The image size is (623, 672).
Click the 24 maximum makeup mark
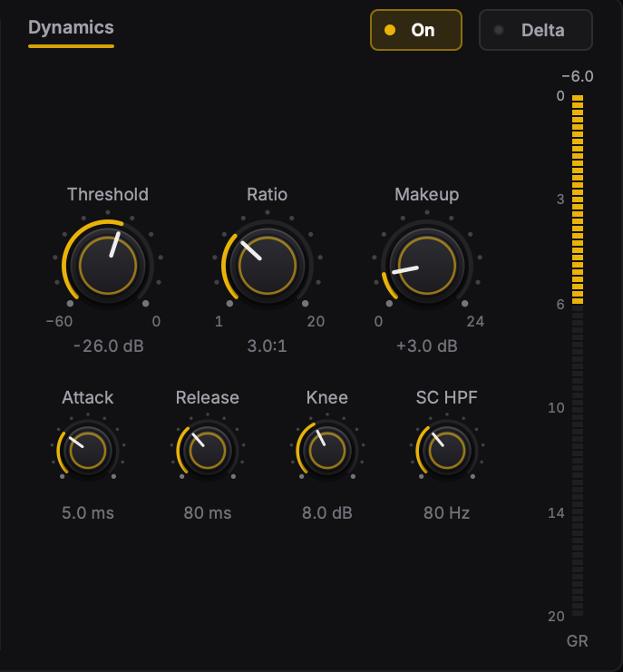pyautogui.click(x=475, y=321)
